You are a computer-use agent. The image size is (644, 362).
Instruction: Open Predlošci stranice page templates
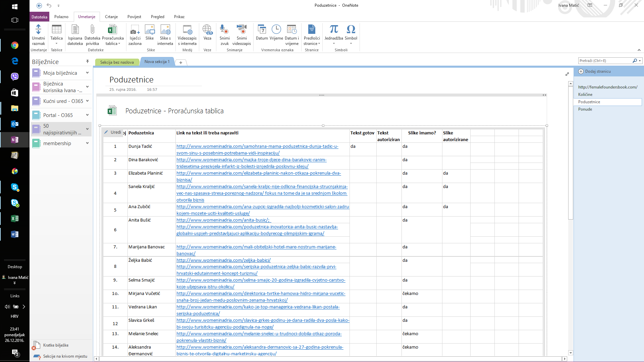[x=312, y=35]
